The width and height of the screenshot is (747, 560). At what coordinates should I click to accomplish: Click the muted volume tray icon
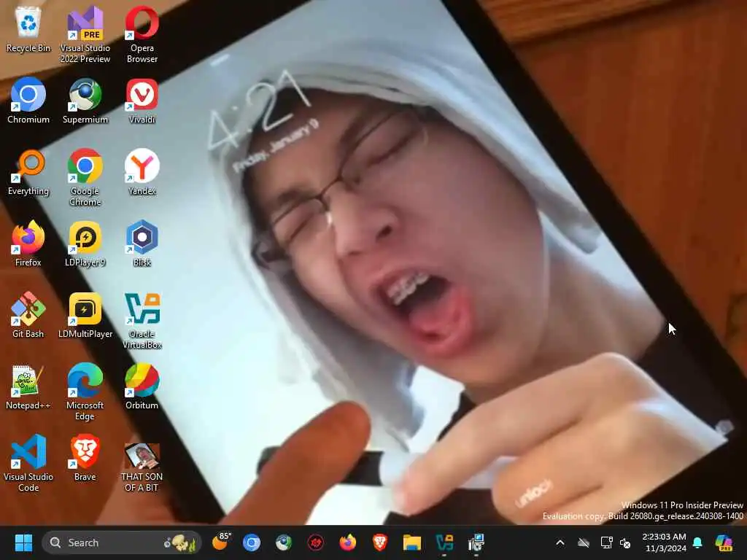625,542
